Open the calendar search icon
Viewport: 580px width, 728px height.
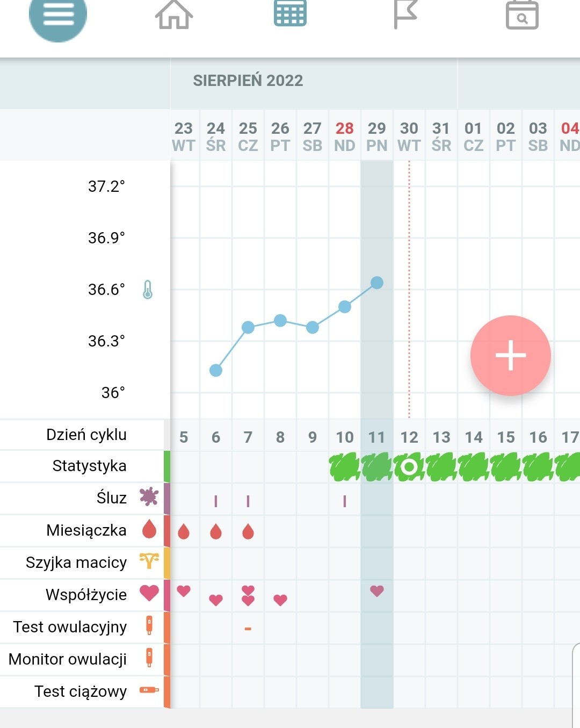pyautogui.click(x=522, y=16)
